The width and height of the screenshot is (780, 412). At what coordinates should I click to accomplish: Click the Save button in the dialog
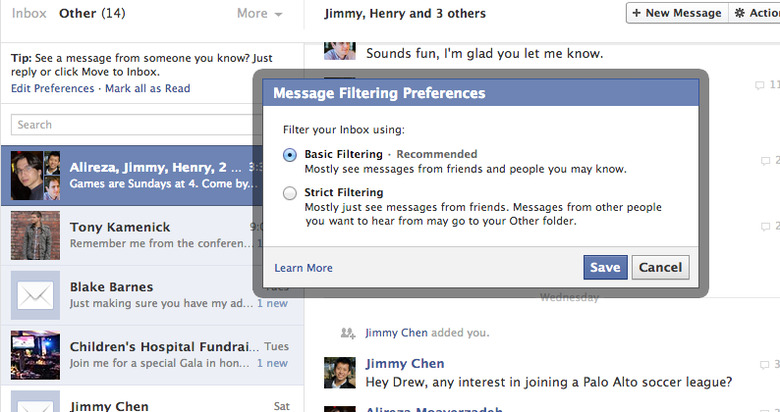pyautogui.click(x=605, y=267)
